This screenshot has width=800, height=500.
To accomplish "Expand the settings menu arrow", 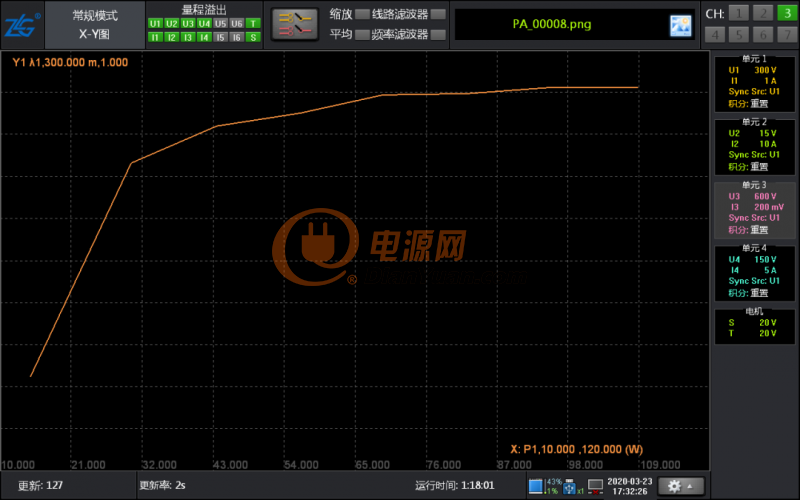I will pos(690,486).
